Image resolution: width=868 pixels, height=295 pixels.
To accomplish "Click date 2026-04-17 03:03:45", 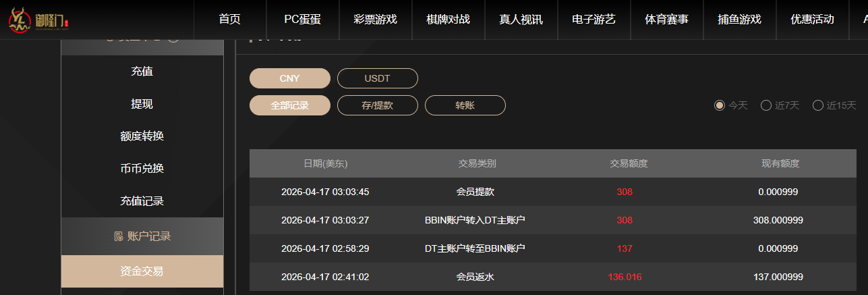I will click(325, 192).
